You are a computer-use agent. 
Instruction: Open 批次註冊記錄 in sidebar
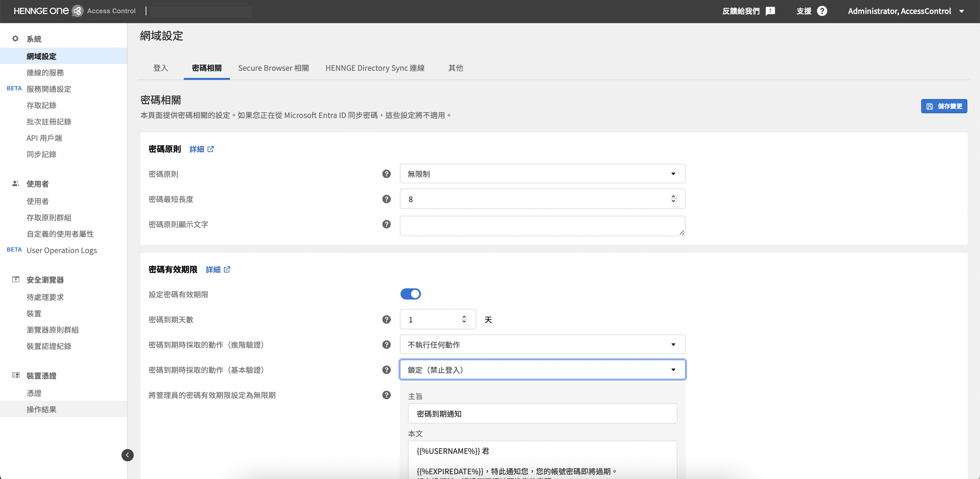point(49,121)
